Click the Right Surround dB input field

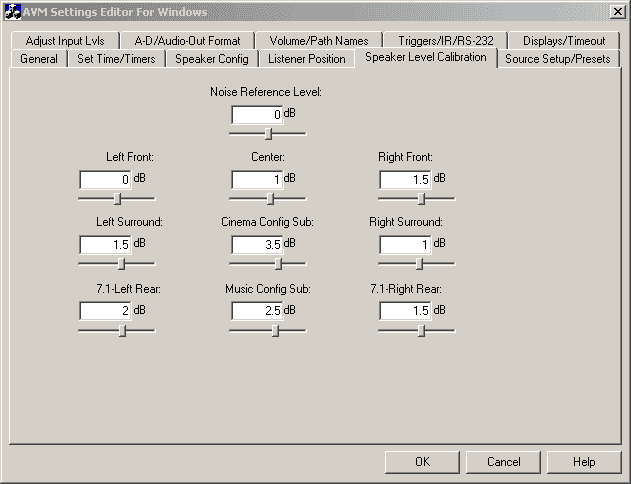point(405,244)
